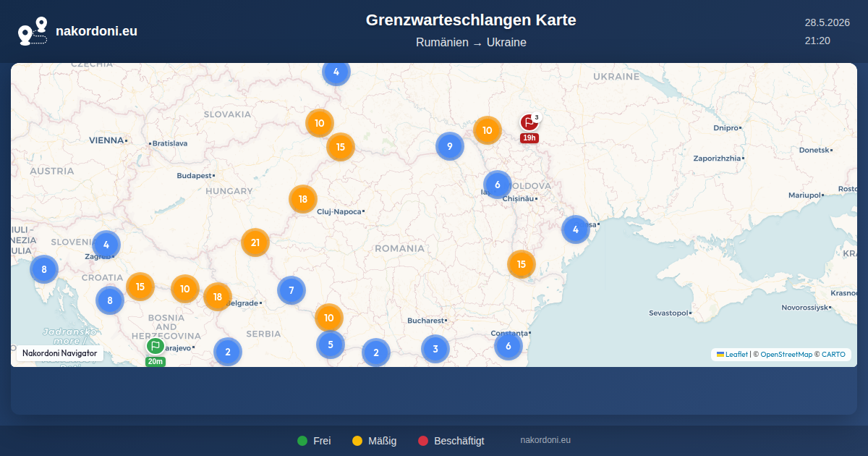Click the footer nakordoni.eu text
Screen dimensions: 868x456
[x=546, y=440]
